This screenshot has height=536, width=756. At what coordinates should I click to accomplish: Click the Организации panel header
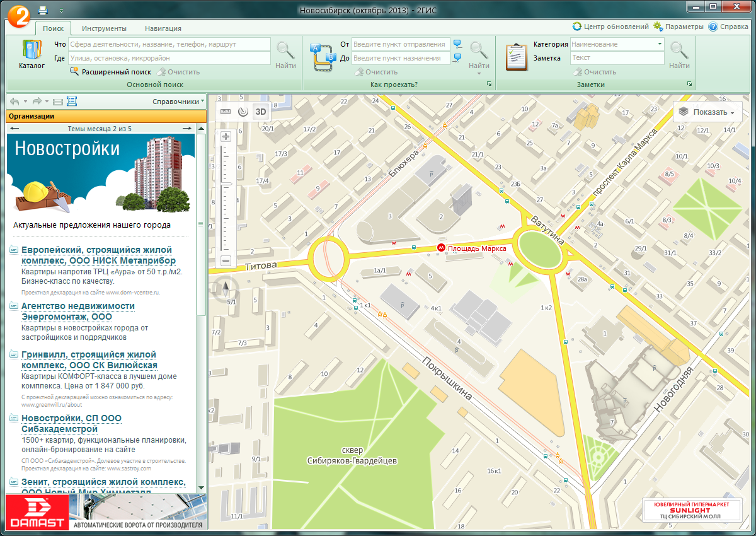(x=106, y=116)
